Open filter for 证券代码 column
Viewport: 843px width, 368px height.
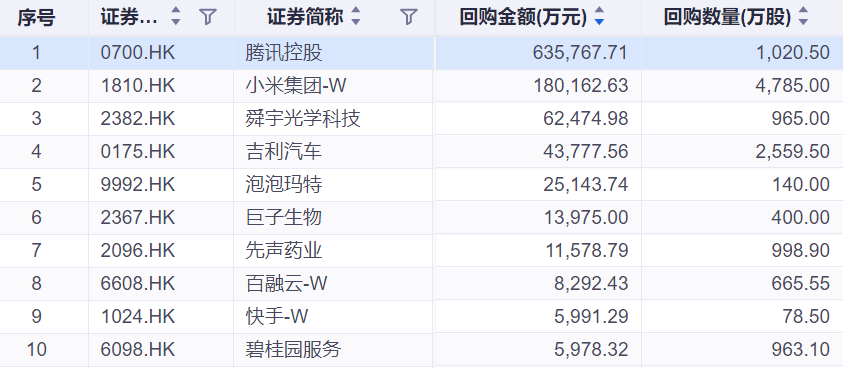click(208, 17)
